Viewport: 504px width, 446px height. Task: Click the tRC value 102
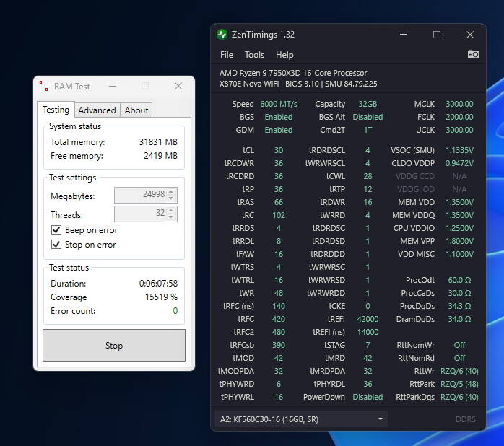tap(279, 215)
